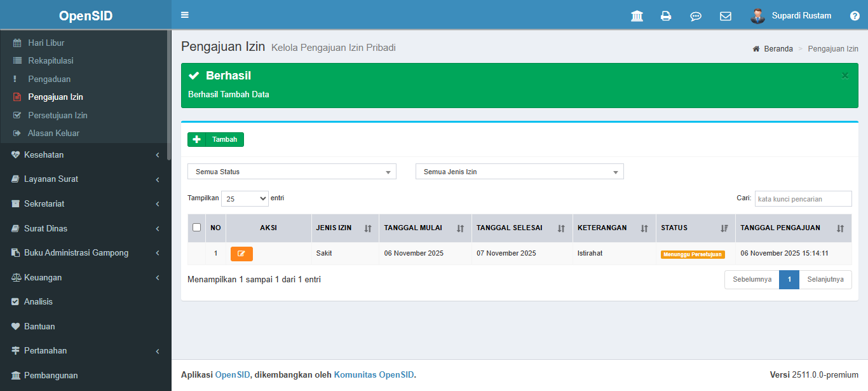The image size is (868, 391).
Task: Follow the Komunitas OpenSID footer link
Action: pyautogui.click(x=374, y=375)
